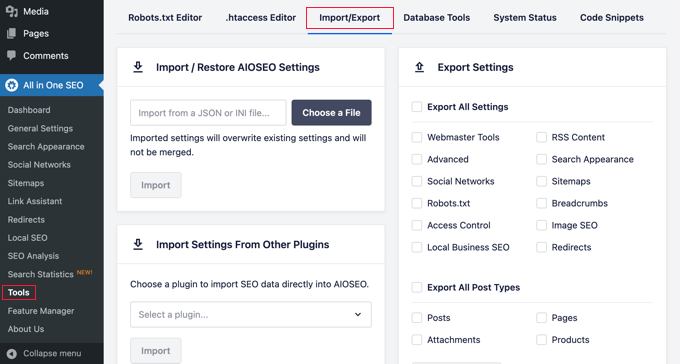Enable the Redirects export checkbox
Screen dimensions: 680x364
(541, 247)
